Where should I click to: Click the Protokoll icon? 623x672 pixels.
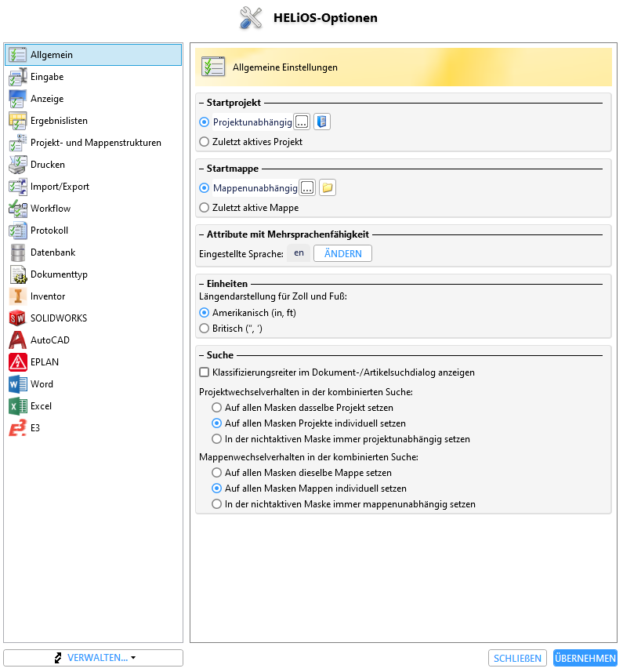[x=17, y=231]
